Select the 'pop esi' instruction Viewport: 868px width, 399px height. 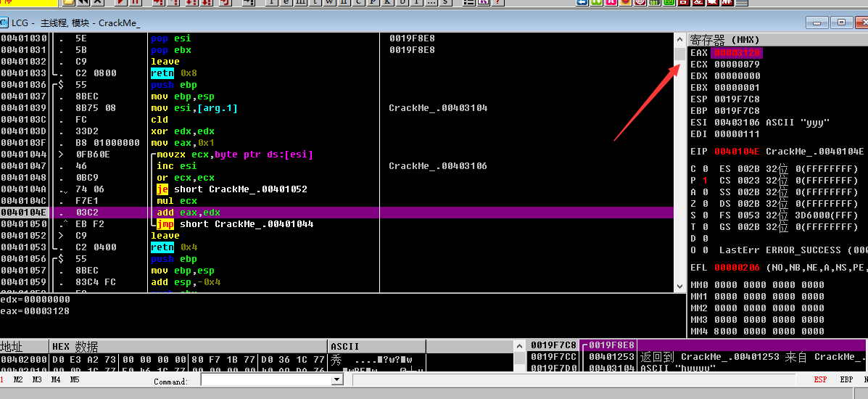(170, 38)
